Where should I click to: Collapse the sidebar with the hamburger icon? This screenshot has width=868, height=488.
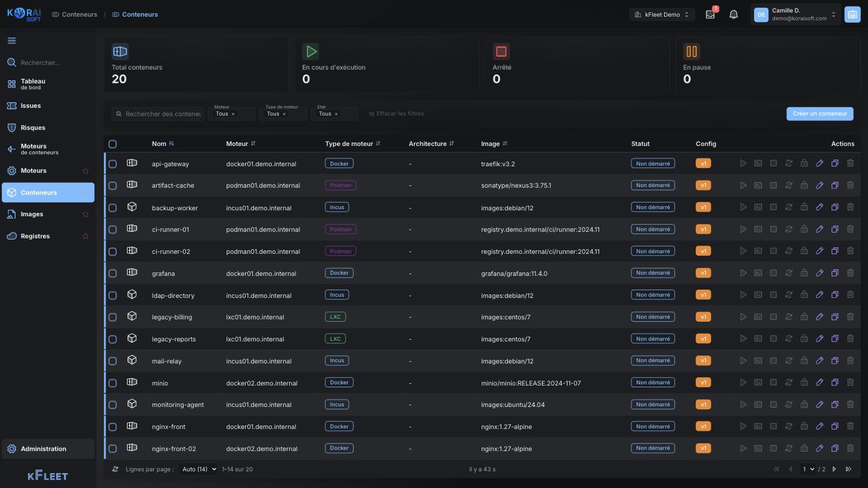(11, 41)
